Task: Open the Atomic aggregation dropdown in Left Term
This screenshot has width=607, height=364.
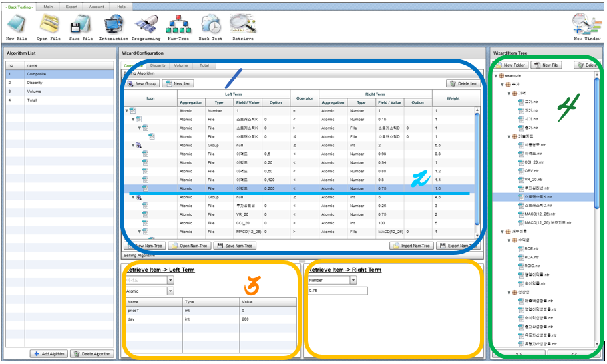Action: point(170,291)
